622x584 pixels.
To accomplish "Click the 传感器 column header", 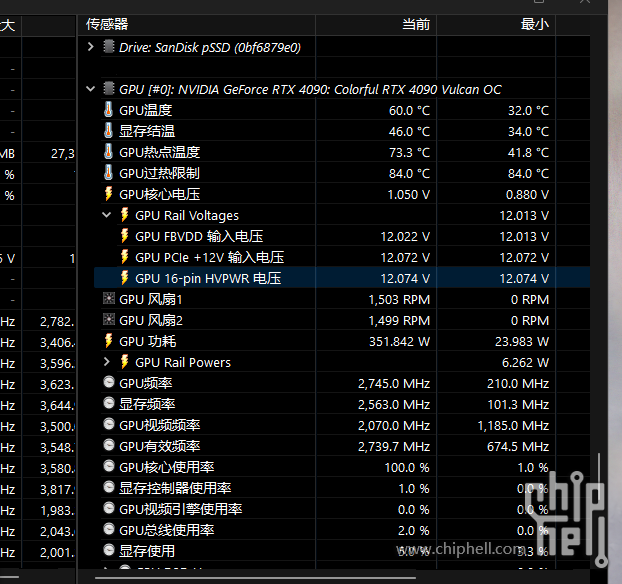I will (196, 25).
